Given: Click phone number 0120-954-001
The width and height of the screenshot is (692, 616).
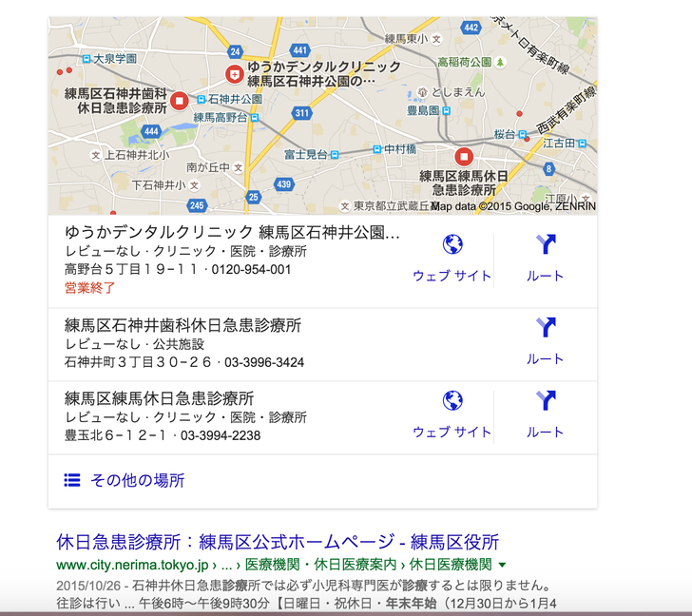Looking at the screenshot, I should 251,269.
